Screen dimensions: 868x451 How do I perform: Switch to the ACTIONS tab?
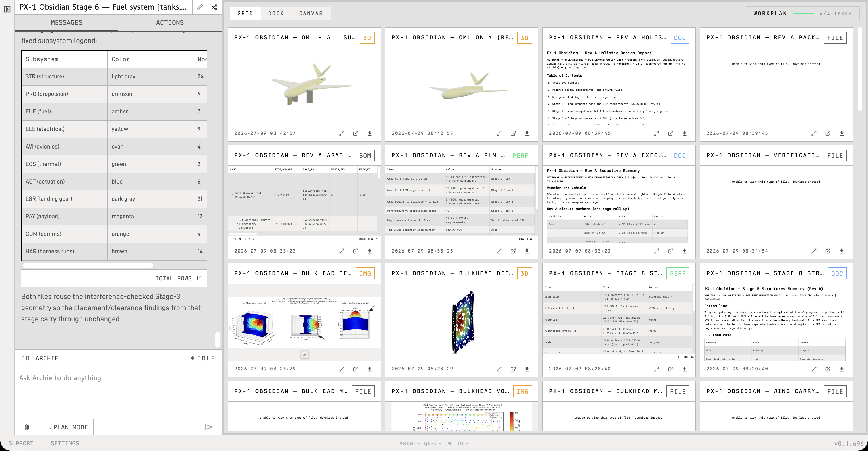(170, 23)
